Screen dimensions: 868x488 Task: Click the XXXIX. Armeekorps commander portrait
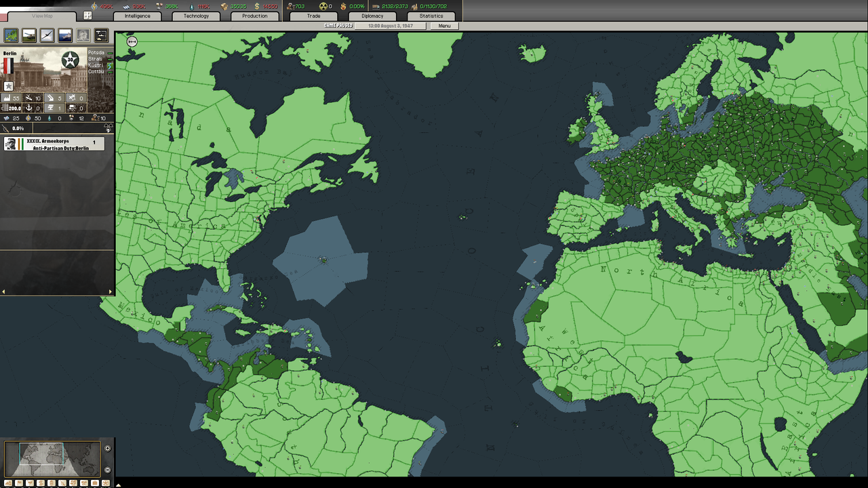point(10,144)
